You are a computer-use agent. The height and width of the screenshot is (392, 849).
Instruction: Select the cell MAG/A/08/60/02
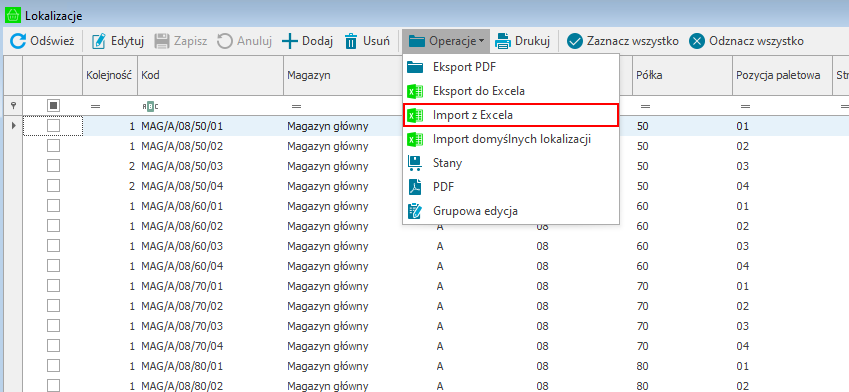(x=211, y=226)
